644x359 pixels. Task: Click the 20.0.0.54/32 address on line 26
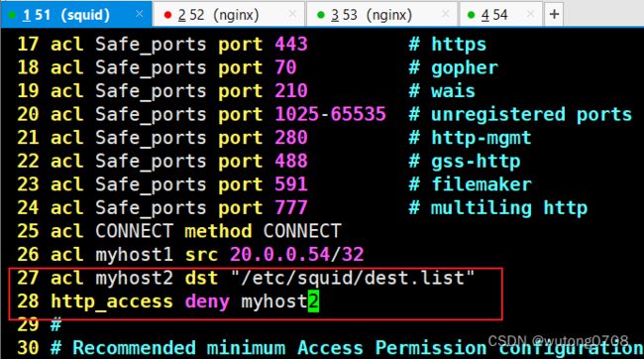tap(296, 255)
